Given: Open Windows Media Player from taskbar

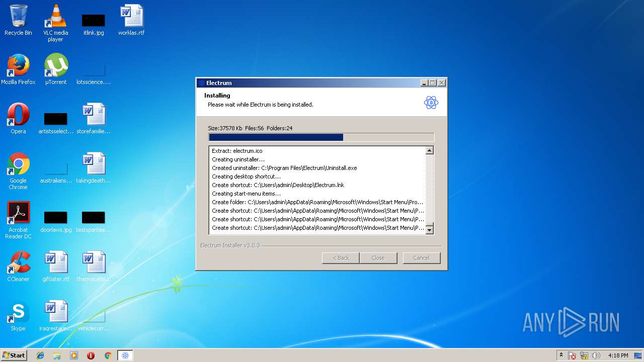Looking at the screenshot, I should coord(74,355).
